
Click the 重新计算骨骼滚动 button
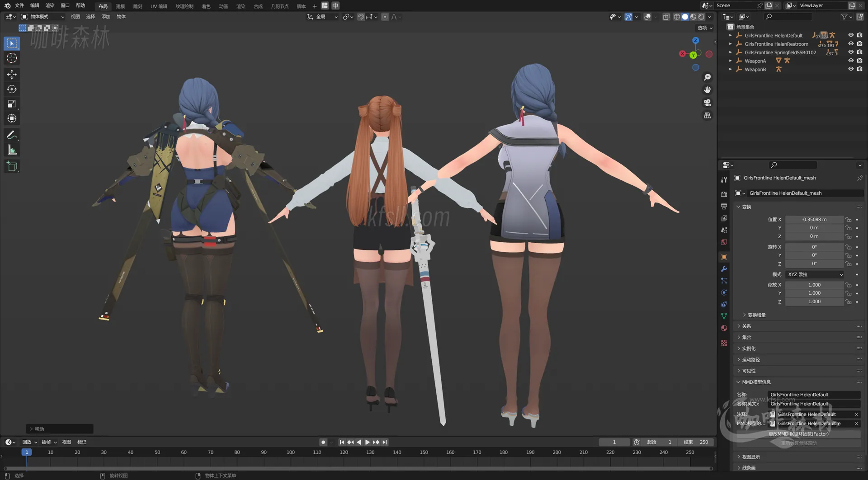coord(798,442)
